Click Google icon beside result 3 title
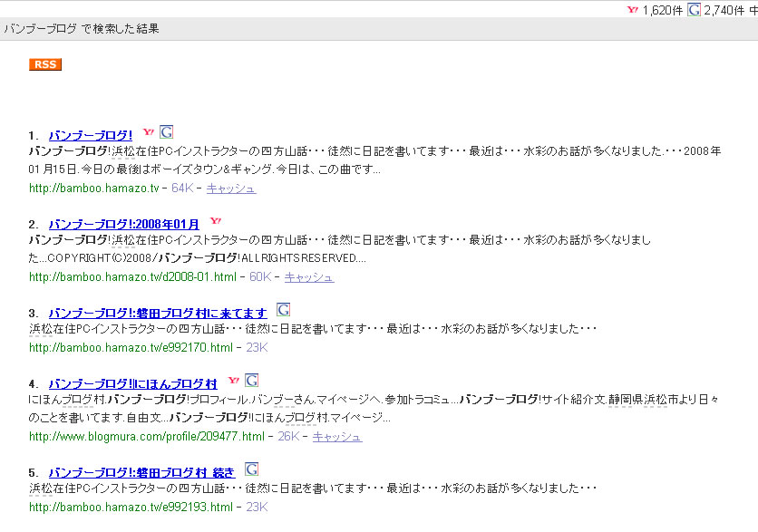Viewport: 758px width, 532px height. coord(283,310)
